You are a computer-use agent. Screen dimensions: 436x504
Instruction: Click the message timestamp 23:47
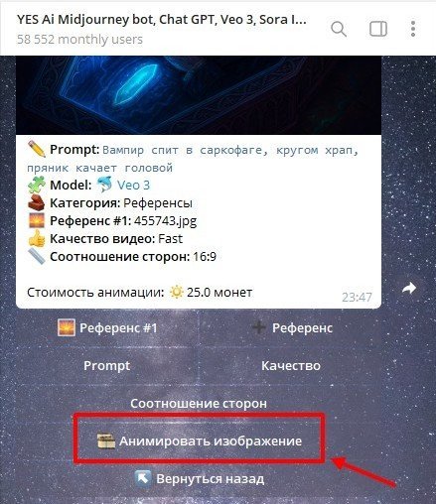(357, 298)
